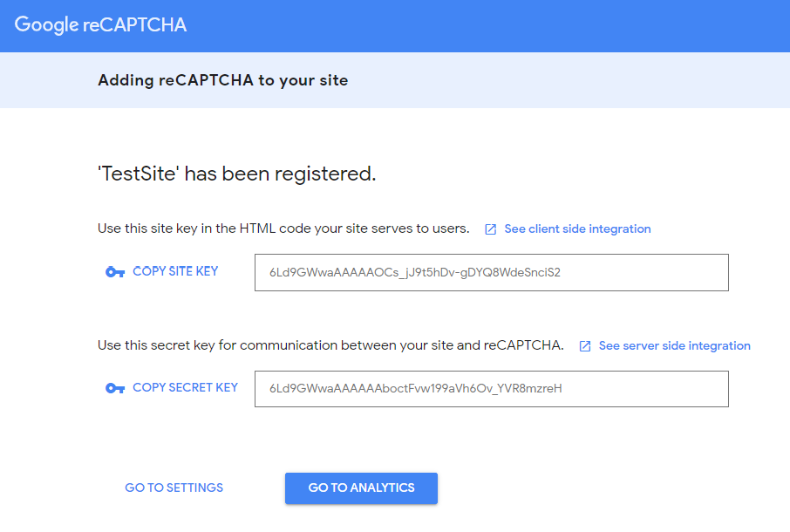Copy the secret key with COPY SECRET KEY
This screenshot has width=790, height=532.
point(185,387)
